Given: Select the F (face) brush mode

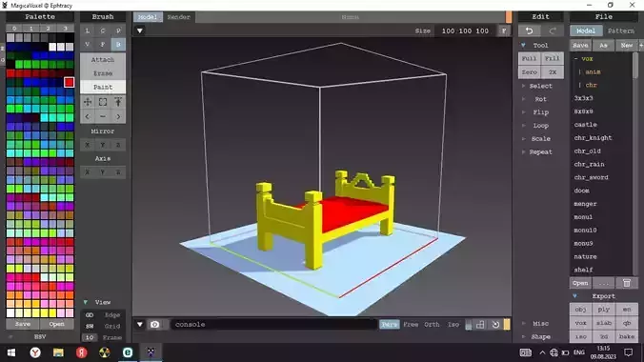Looking at the screenshot, I should coord(103,45).
